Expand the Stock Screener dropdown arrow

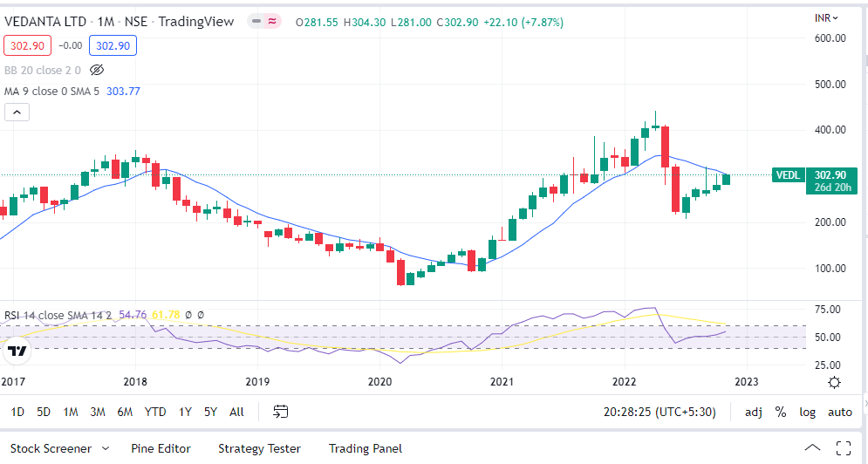[106, 448]
